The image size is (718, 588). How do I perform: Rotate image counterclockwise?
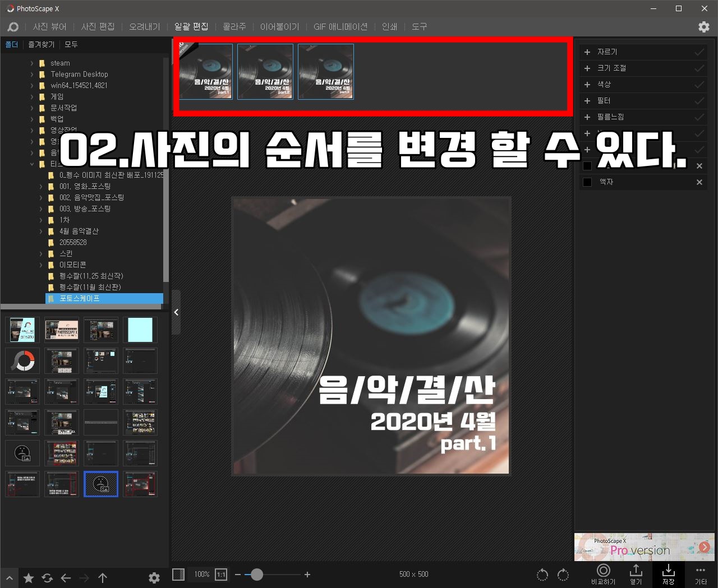coord(542,575)
